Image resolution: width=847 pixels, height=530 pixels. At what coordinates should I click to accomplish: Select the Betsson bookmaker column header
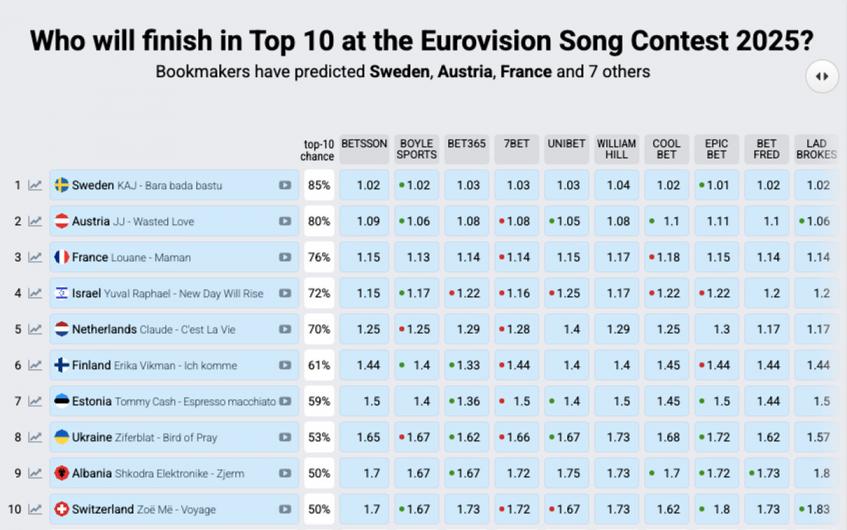[x=364, y=144]
